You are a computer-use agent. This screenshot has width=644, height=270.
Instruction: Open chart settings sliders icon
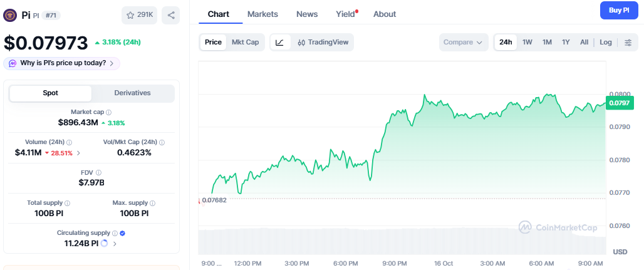628,43
